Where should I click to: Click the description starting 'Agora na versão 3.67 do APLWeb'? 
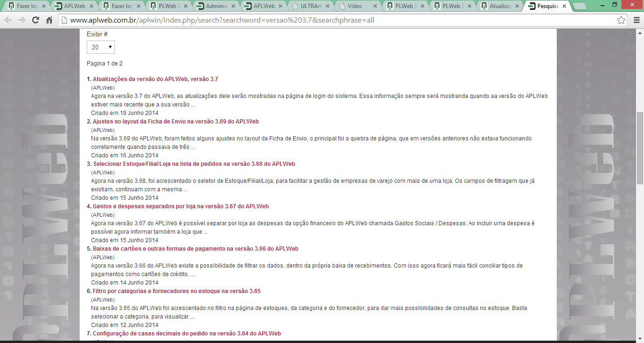point(313,228)
